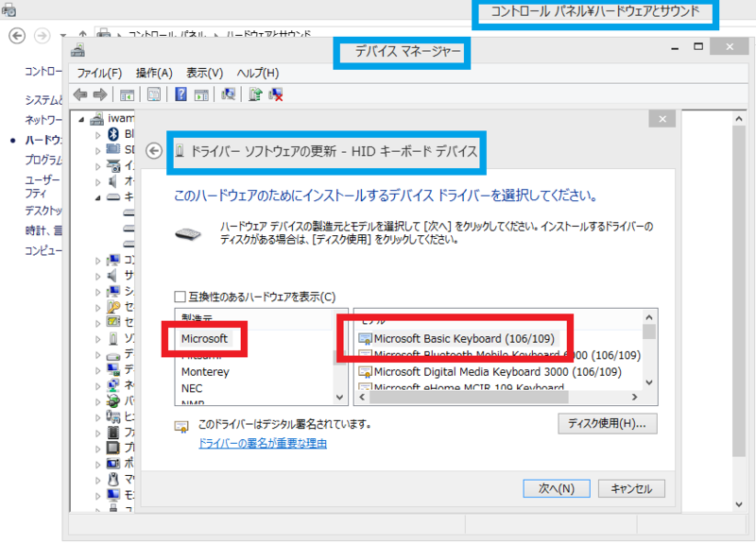
Task: Click the back arrow in driver update dialog
Action: [x=154, y=151]
